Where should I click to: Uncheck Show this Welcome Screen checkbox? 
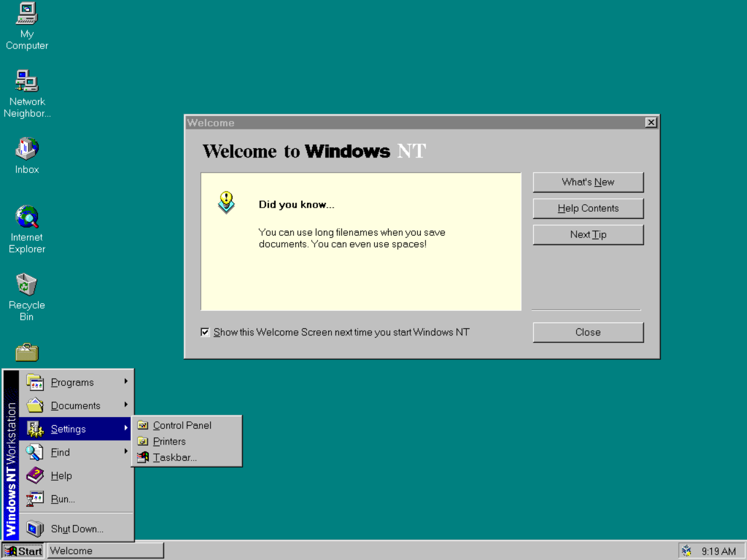pyautogui.click(x=205, y=332)
